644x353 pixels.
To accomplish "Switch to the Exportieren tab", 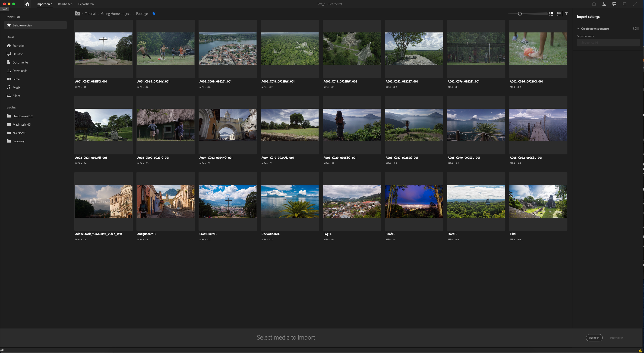I will tap(86, 4).
